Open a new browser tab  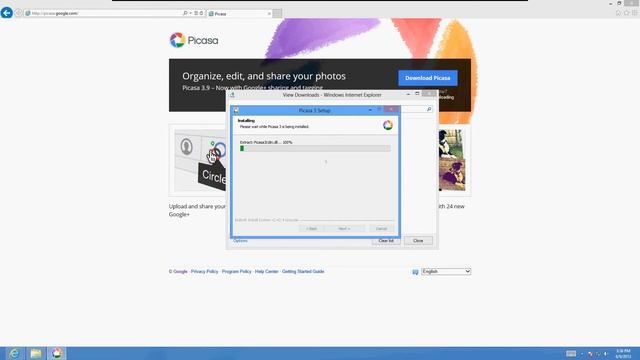click(x=277, y=14)
